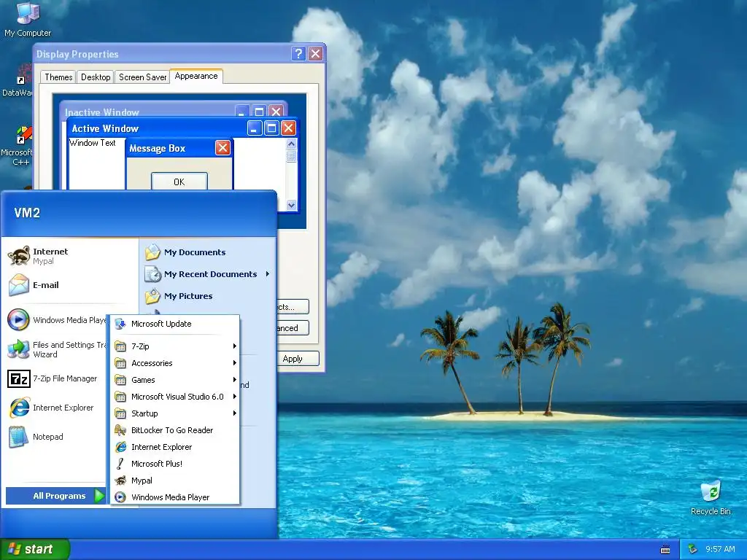Click Inactive Window title in preview

(x=102, y=112)
